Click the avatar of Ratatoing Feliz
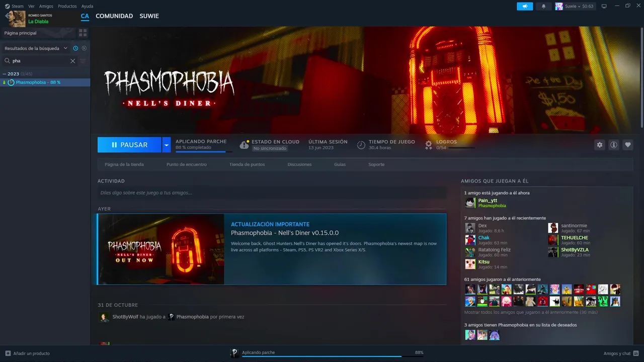644x362 pixels. point(470,252)
